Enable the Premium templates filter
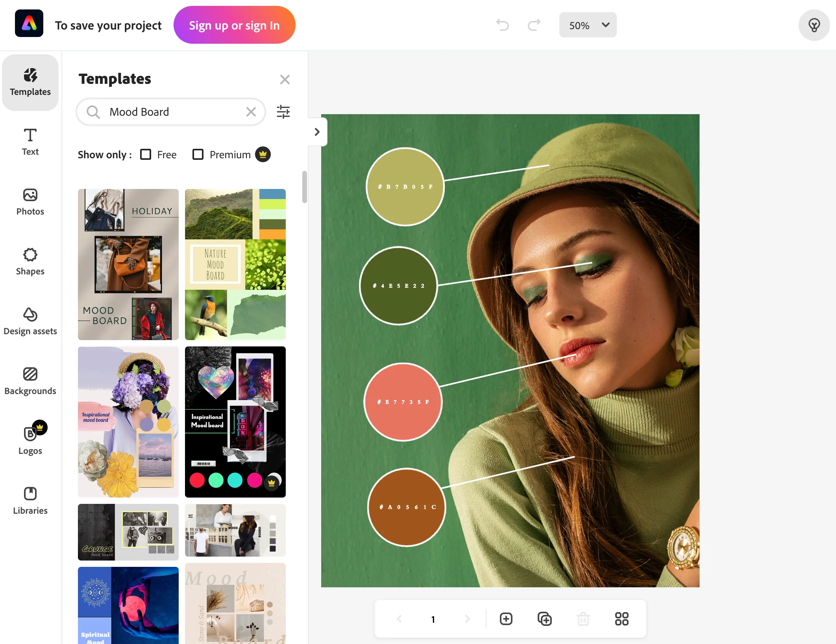836x644 pixels. pos(198,154)
